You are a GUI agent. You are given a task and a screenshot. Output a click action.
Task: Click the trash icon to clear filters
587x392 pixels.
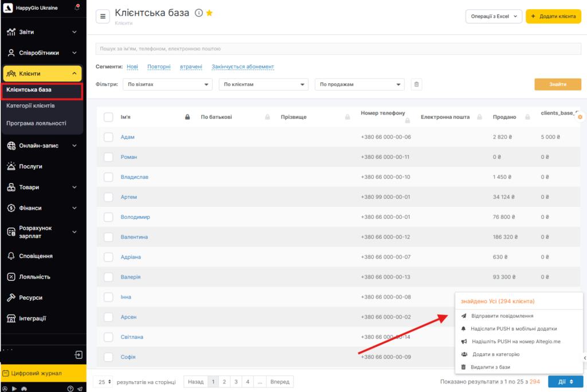tap(417, 85)
